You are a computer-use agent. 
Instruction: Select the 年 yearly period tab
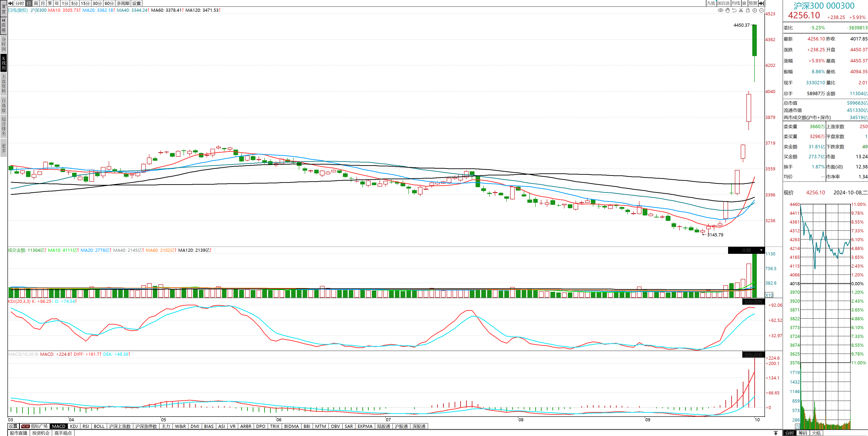(x=57, y=3)
